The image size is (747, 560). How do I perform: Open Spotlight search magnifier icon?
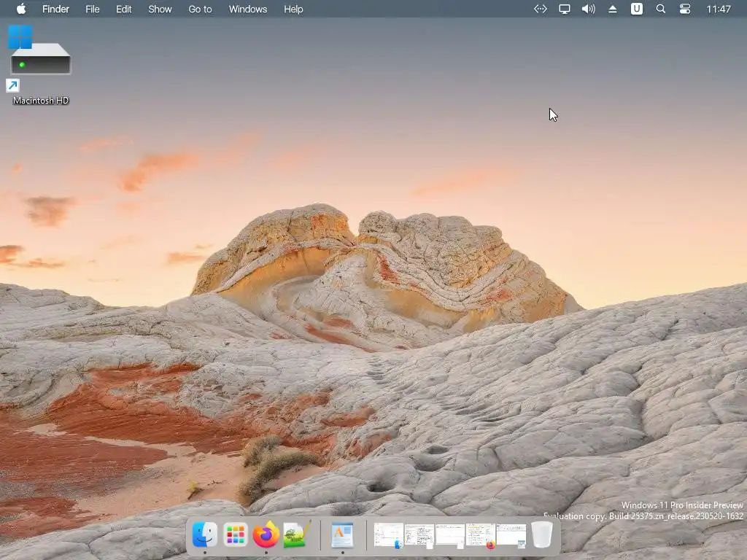coord(661,9)
